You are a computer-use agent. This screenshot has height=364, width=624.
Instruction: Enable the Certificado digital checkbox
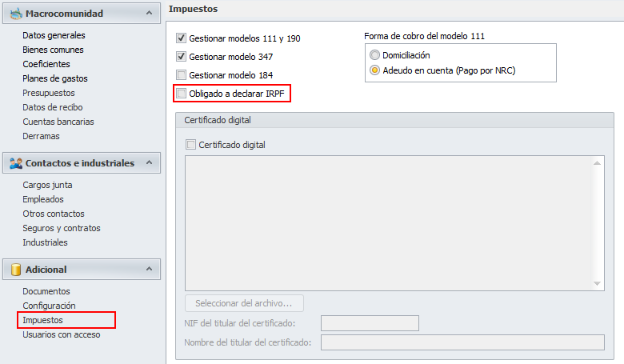click(190, 145)
